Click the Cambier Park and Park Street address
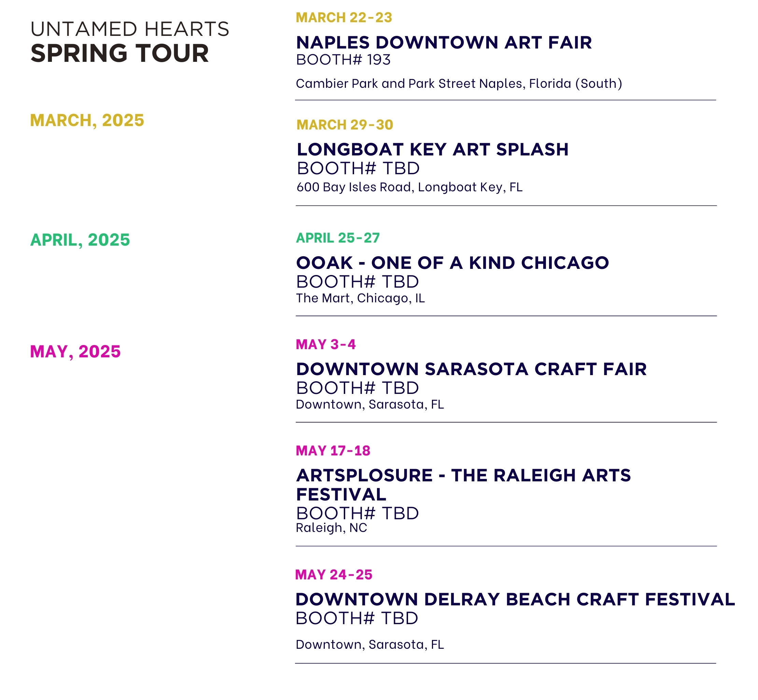758x700 pixels. click(x=459, y=83)
